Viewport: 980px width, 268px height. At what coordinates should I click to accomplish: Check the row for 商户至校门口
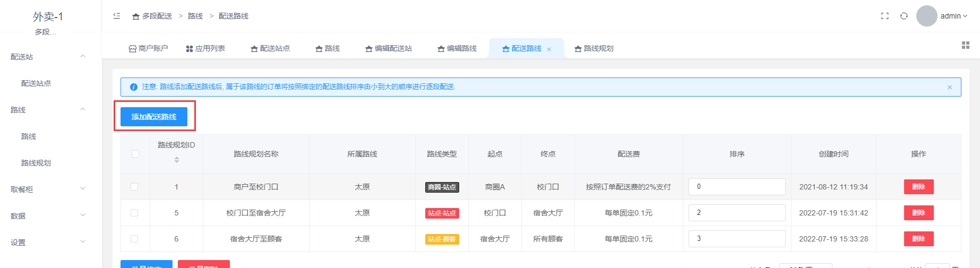point(134,187)
